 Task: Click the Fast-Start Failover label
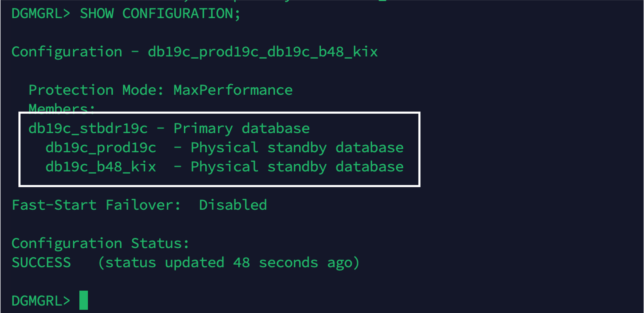pyautogui.click(x=96, y=205)
